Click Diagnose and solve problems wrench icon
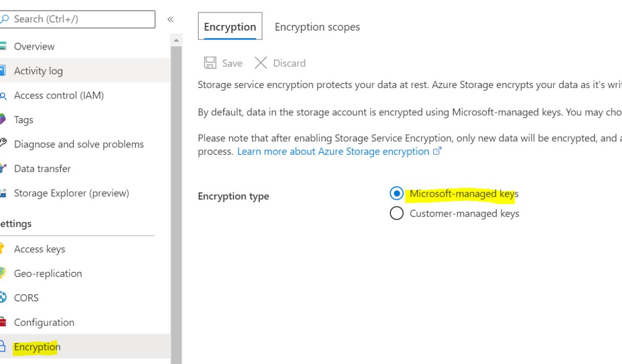622x364 pixels. point(3,143)
